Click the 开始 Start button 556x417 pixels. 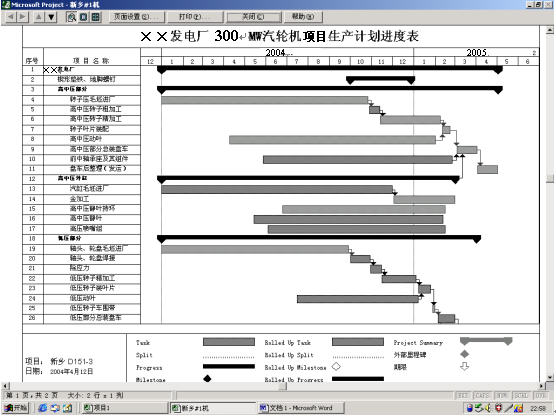(x=16, y=408)
